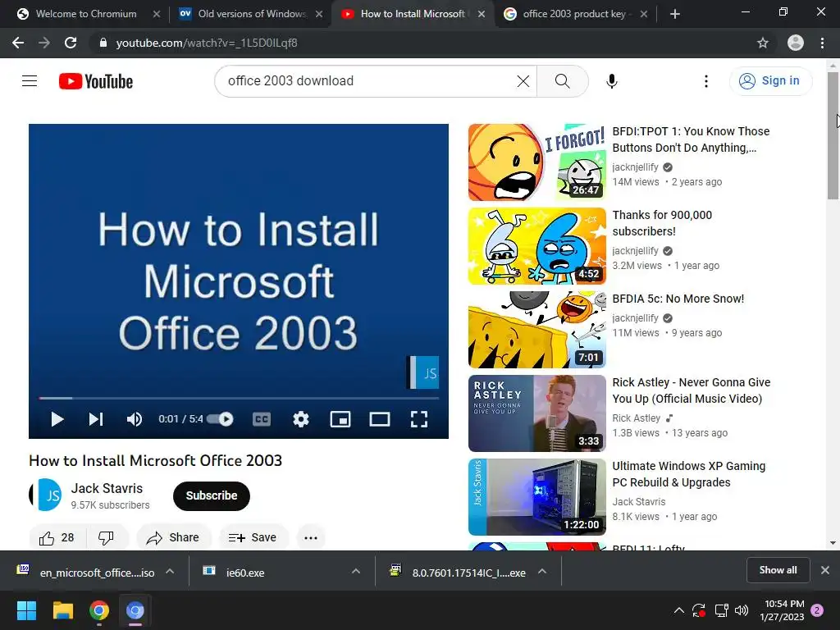Open Windows Start menu

[x=27, y=610]
